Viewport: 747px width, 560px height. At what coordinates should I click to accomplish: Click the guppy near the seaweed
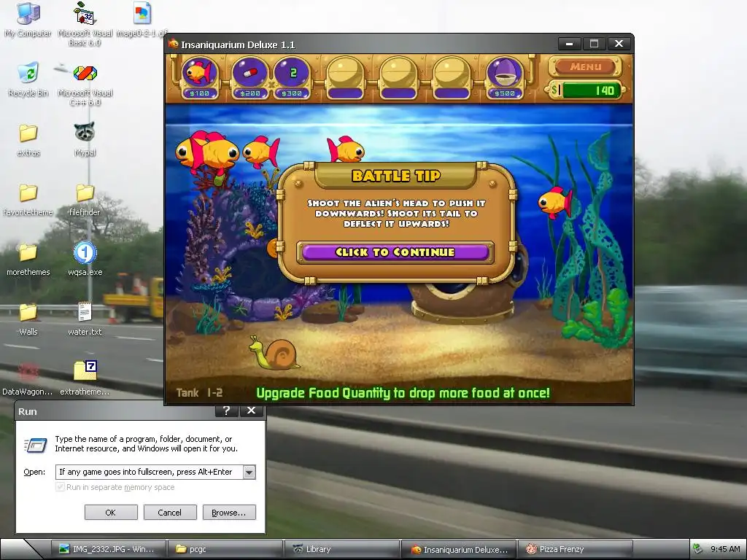555,202
